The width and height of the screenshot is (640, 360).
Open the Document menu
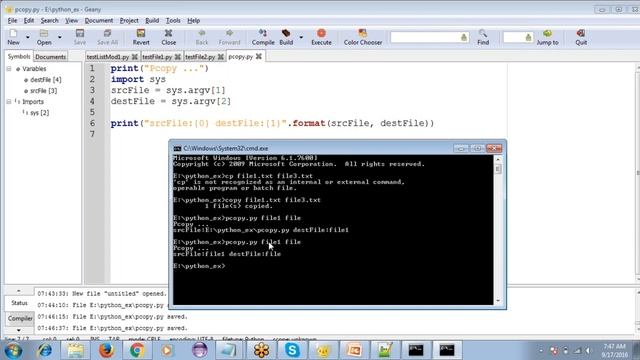[99, 20]
